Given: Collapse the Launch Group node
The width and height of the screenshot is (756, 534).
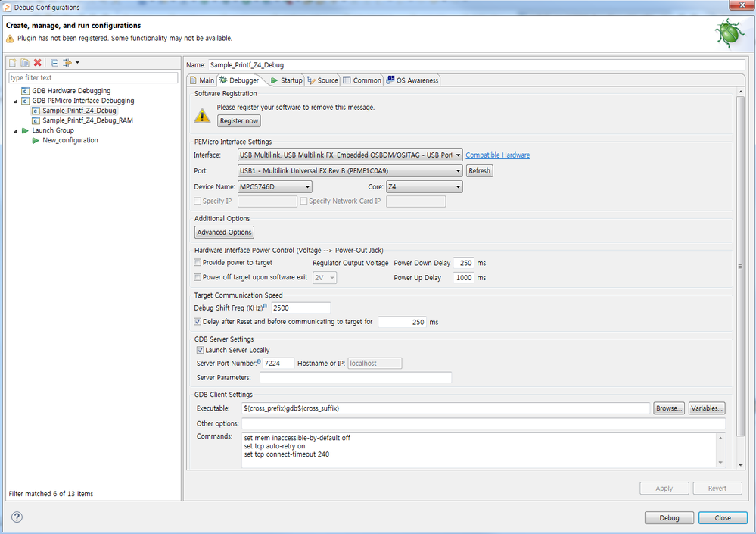Looking at the screenshot, I should tap(15, 131).
